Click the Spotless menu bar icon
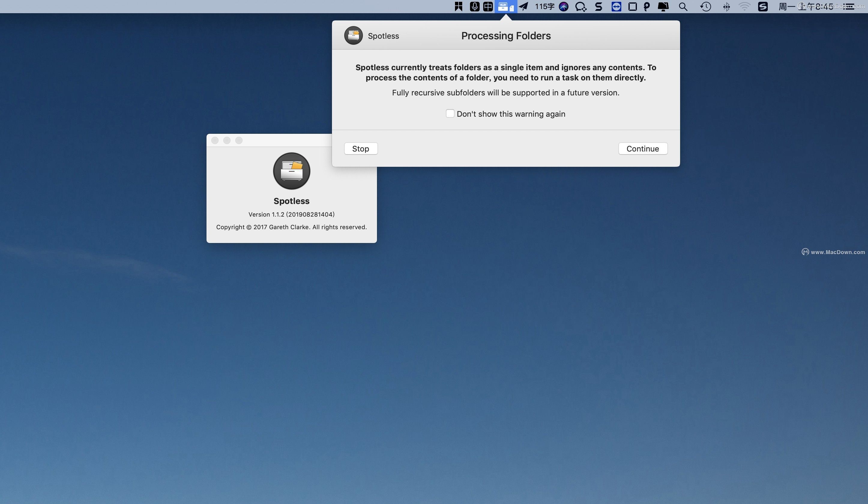The image size is (868, 504). click(x=506, y=7)
